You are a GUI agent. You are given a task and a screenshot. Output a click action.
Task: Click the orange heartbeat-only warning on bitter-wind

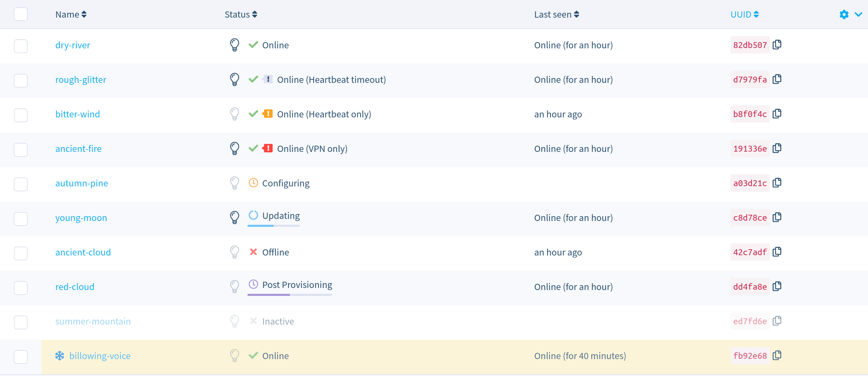click(268, 114)
